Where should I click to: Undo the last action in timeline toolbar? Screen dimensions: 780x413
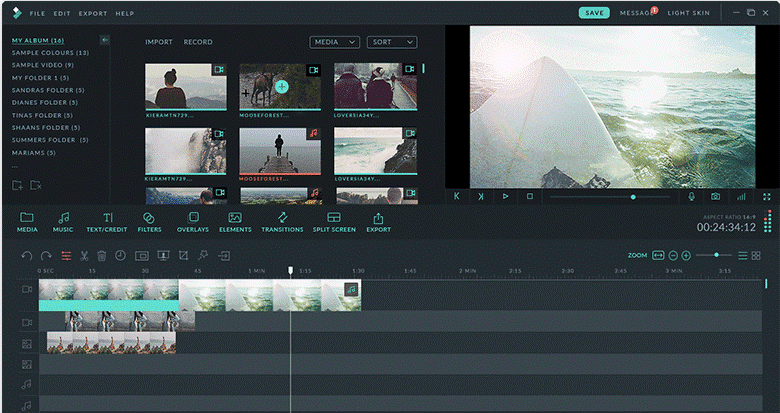[27, 256]
